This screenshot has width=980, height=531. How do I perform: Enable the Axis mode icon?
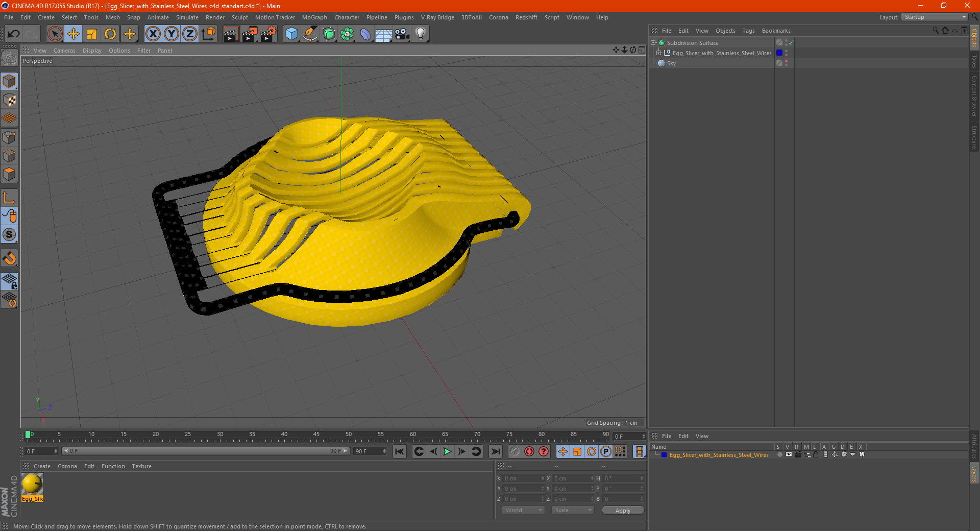(9, 198)
